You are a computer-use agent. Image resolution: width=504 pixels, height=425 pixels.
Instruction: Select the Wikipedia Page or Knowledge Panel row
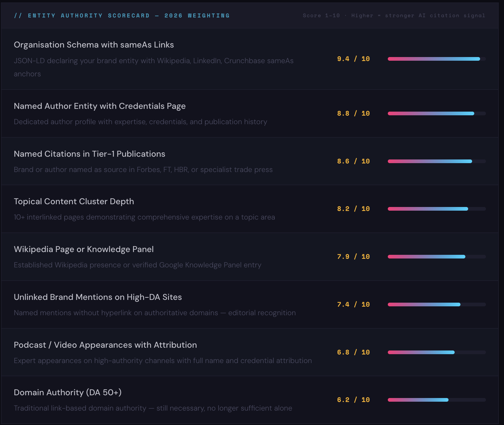click(x=153, y=257)
